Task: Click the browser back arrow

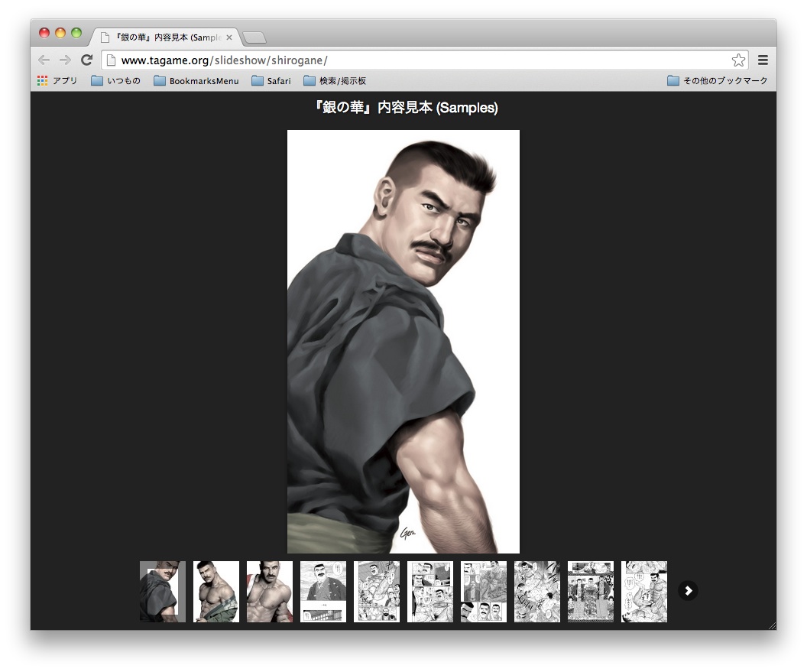Action: 44,60
